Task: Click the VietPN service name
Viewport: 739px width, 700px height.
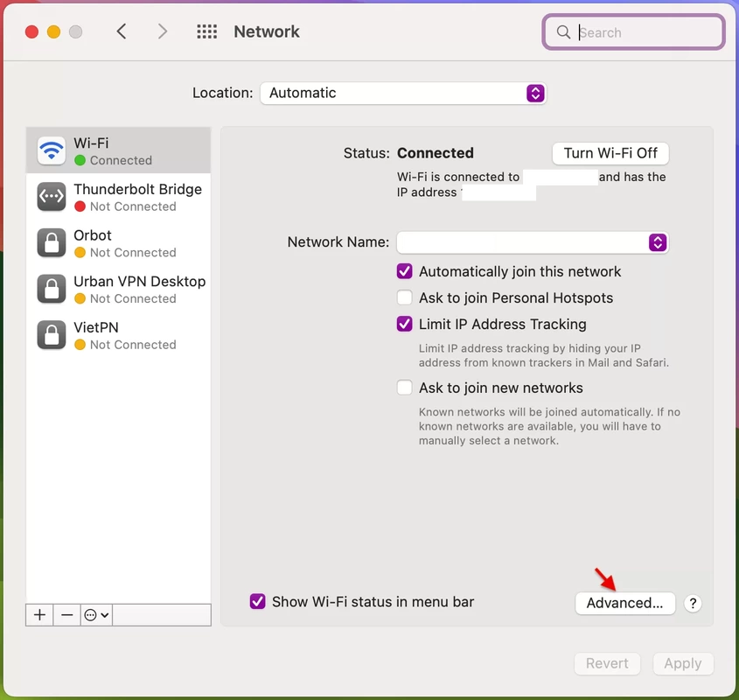Action: [x=95, y=327]
